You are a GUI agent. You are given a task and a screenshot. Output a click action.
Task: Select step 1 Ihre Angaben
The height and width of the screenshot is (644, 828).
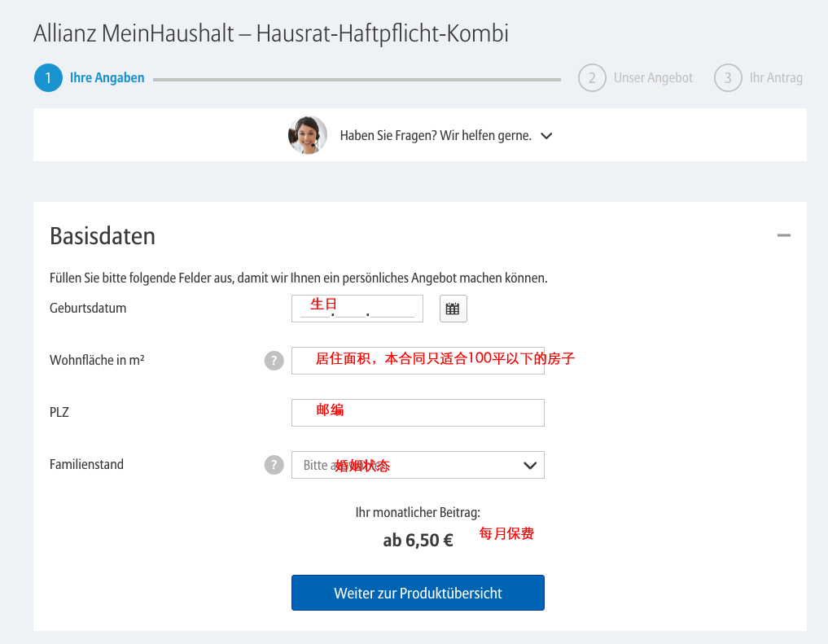(90, 77)
